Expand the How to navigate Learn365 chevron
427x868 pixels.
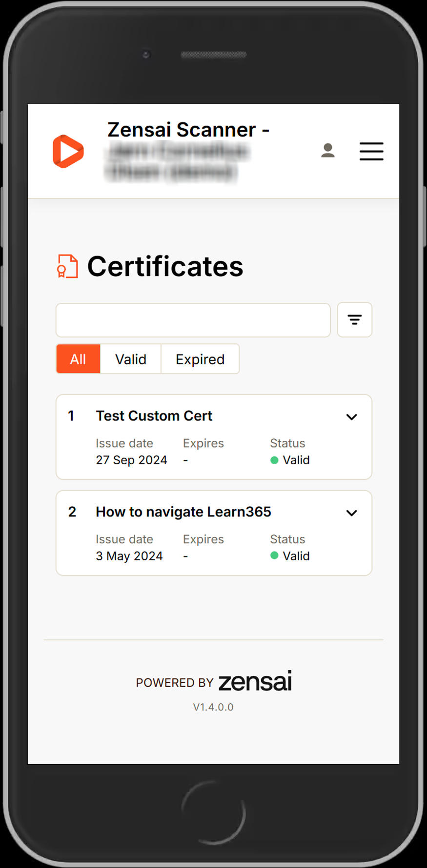coord(352,513)
